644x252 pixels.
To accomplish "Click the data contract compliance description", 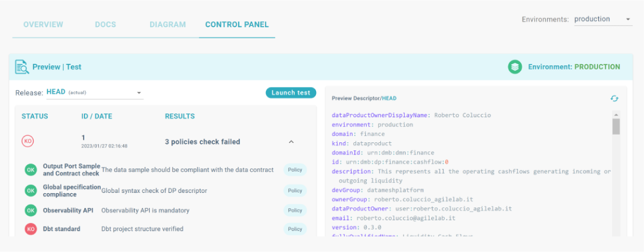I will pos(188,170).
